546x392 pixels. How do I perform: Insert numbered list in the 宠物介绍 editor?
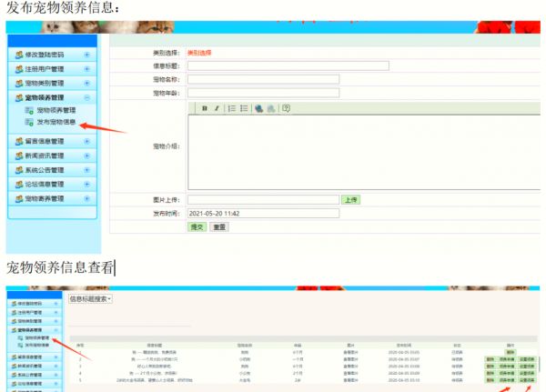point(231,108)
